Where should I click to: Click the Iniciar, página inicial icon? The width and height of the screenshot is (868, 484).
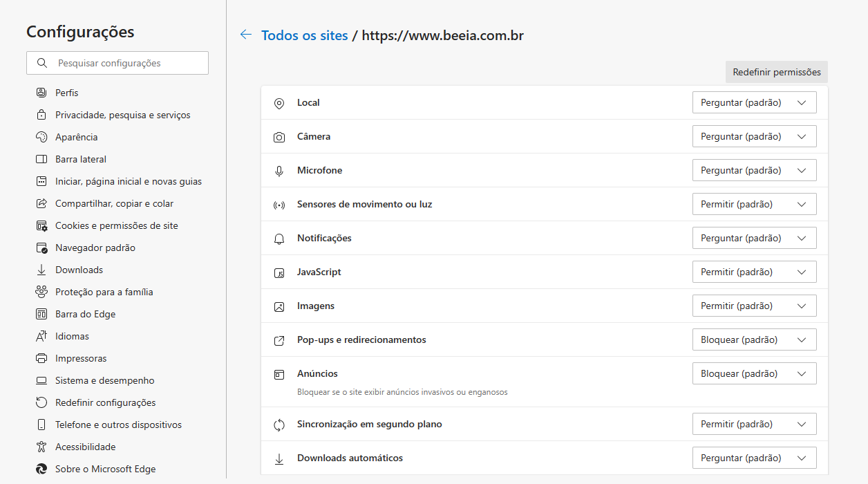click(41, 181)
